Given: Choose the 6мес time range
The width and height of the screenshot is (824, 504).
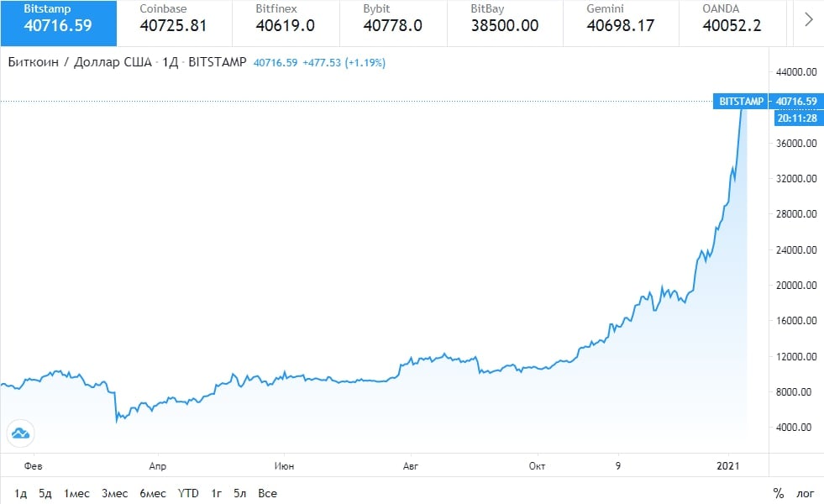Looking at the screenshot, I should [x=153, y=493].
